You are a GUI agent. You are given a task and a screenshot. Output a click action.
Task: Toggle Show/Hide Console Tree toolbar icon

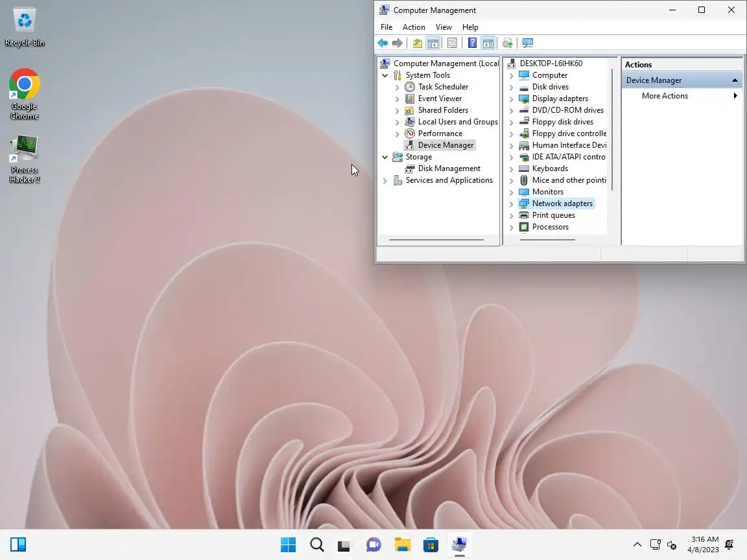[433, 43]
